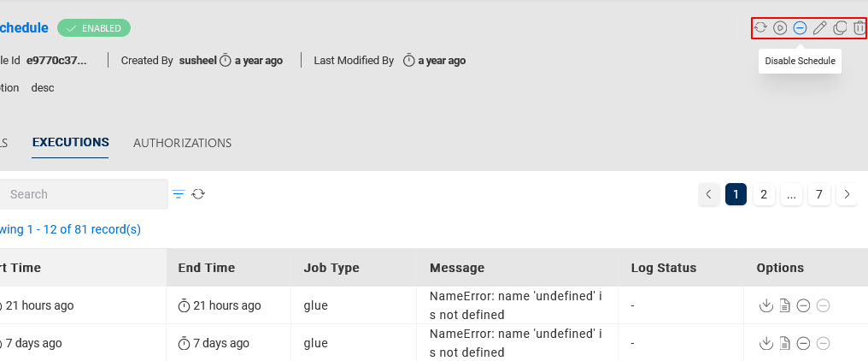This screenshot has width=868, height=361.
Task: Refresh executions list next to filter icon
Action: point(198,194)
